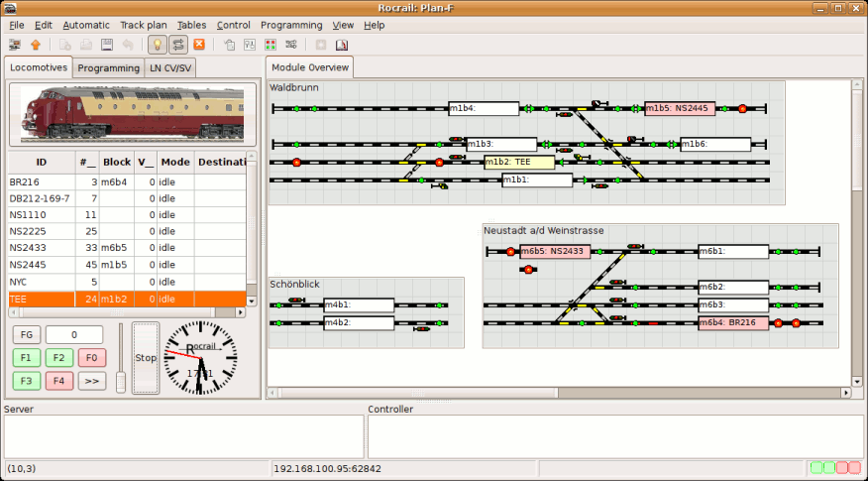Click the orange emergency stop X icon
The height and width of the screenshot is (481, 868).
pyautogui.click(x=199, y=45)
